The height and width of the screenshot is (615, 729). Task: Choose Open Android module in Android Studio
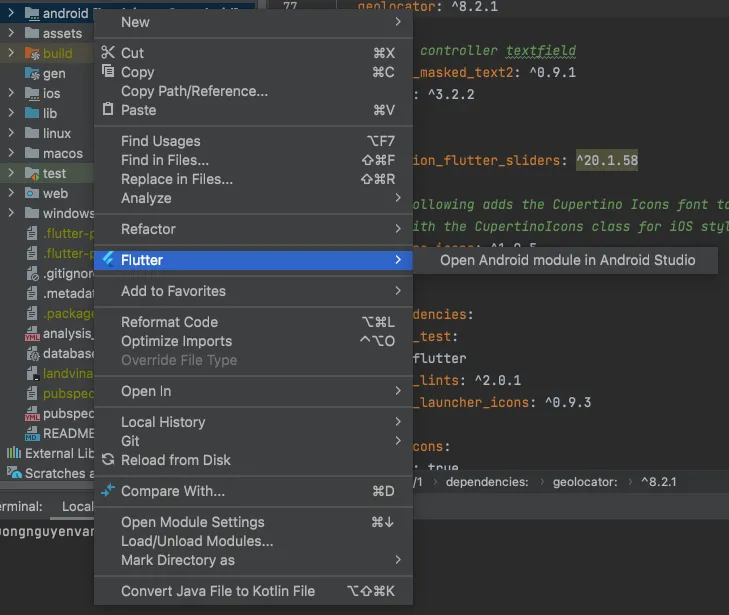pos(567,260)
